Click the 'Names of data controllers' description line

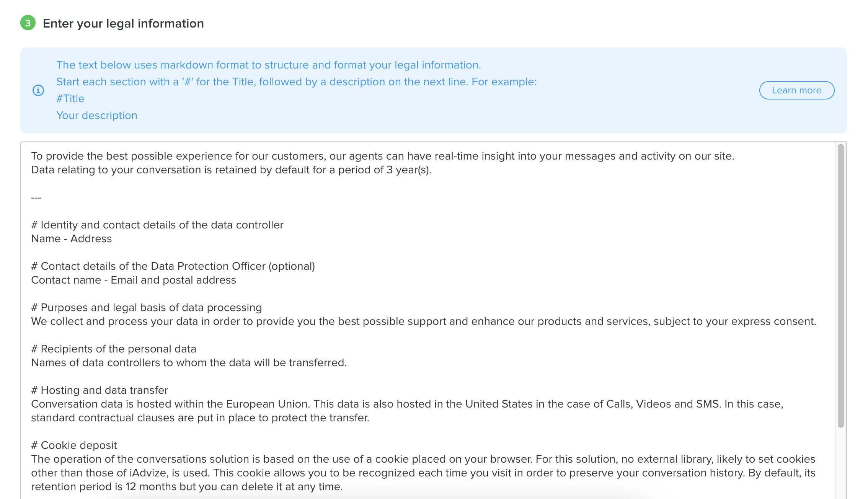coord(189,363)
